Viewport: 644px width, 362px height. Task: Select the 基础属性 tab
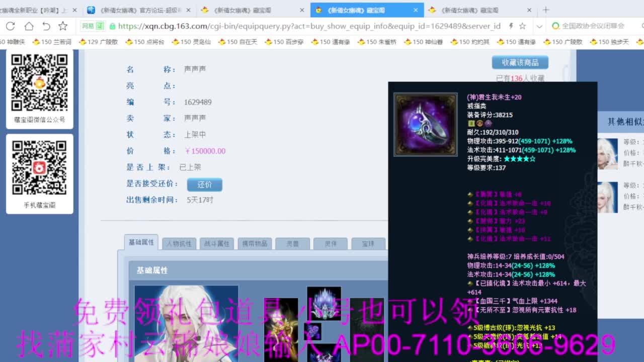point(141,242)
